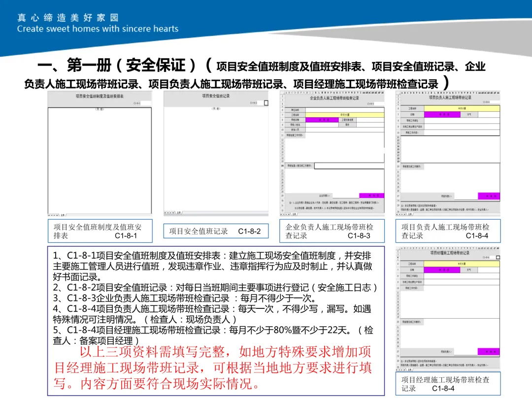Click the text Create sweet homes with sincere hearts
The width and height of the screenshot is (532, 399).
click(x=98, y=29)
